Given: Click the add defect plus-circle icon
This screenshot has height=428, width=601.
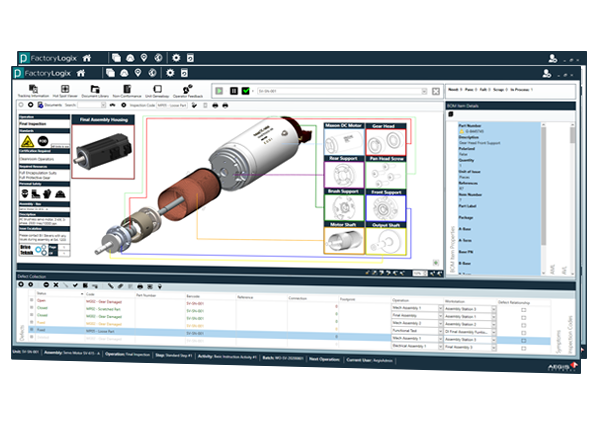Looking at the screenshot, I should (x=21, y=284).
